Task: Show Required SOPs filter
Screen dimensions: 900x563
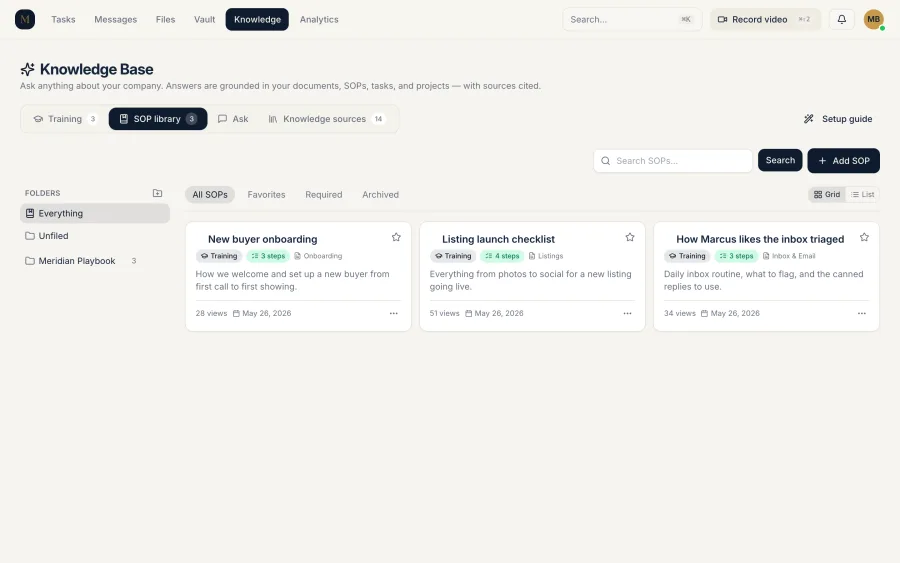Action: [x=324, y=195]
